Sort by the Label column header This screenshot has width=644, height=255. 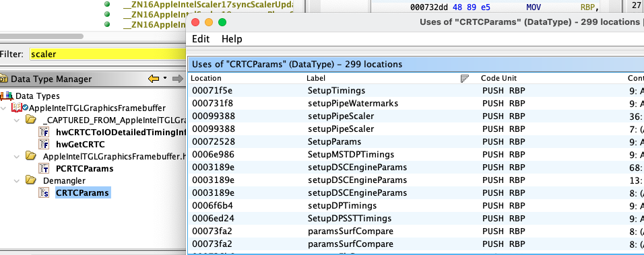click(316, 78)
